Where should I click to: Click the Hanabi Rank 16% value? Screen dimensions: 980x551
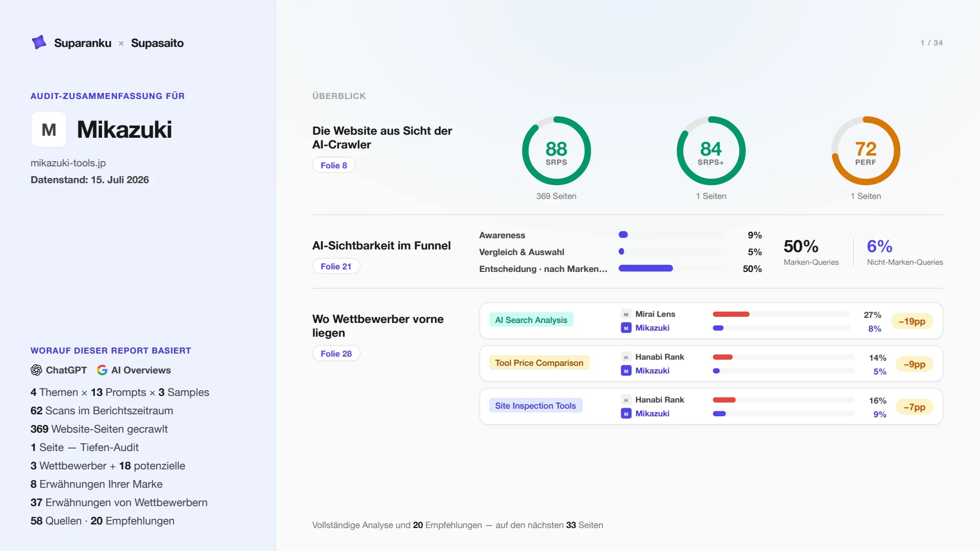click(877, 401)
